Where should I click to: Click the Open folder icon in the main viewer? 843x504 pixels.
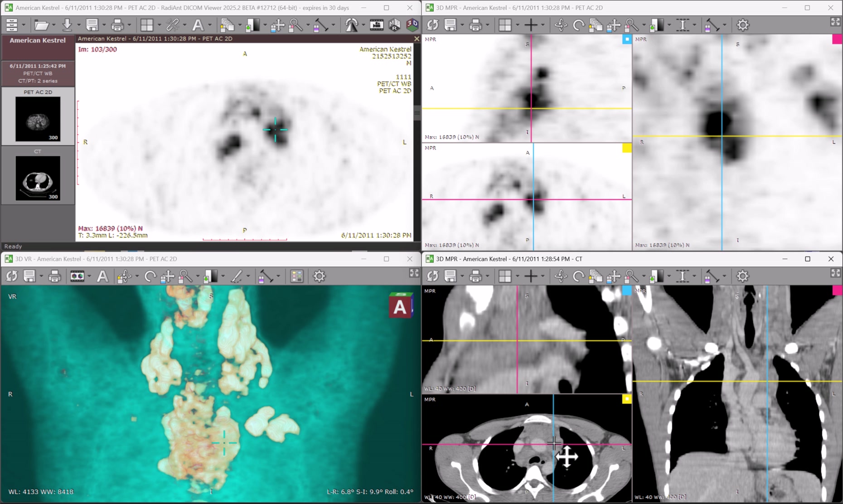(41, 25)
